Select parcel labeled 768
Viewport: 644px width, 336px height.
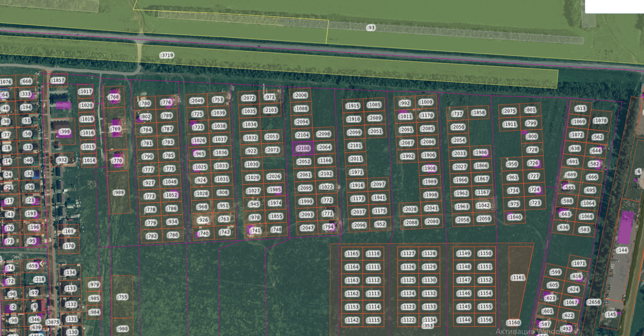[x=114, y=97]
